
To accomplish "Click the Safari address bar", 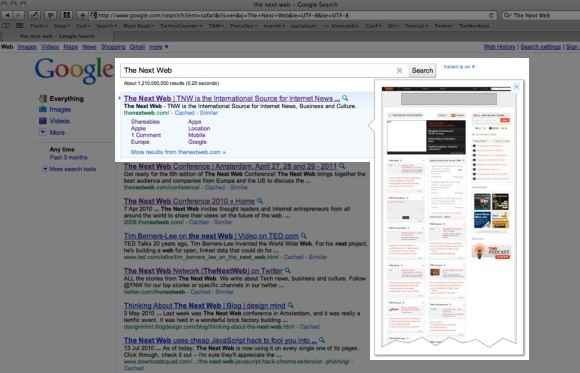I will (x=293, y=15).
